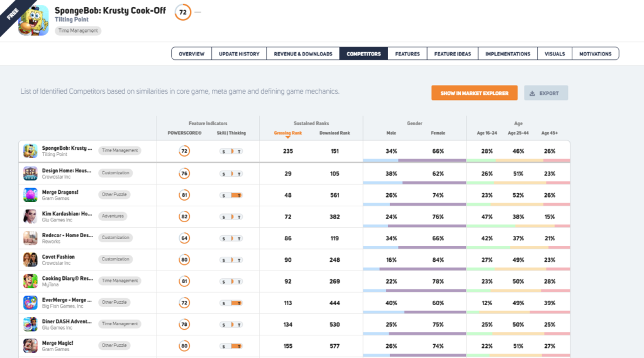644x358 pixels.
Task: Click the Merge Dragons! game icon
Action: coord(30,195)
